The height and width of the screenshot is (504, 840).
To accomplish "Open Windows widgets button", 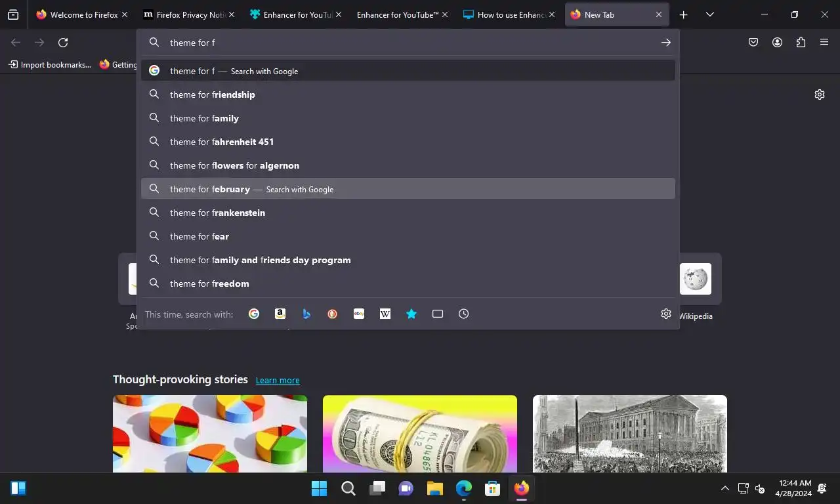I will [x=18, y=488].
